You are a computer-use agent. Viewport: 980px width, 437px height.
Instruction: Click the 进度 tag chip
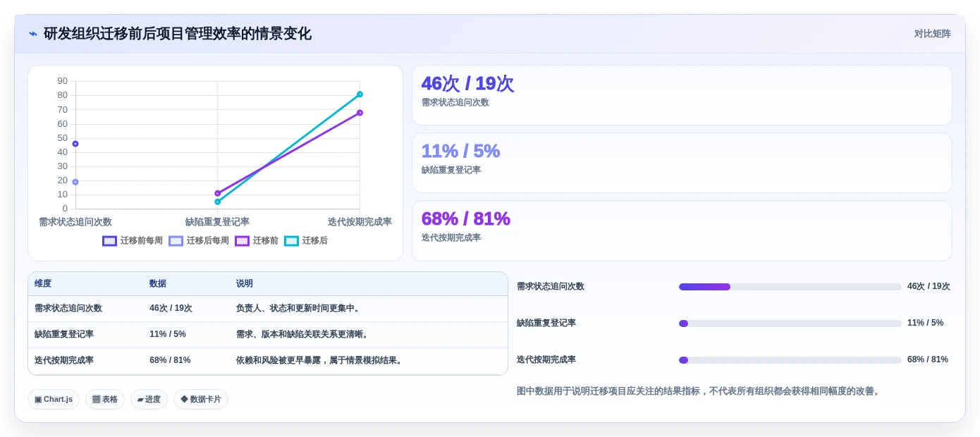pos(149,400)
